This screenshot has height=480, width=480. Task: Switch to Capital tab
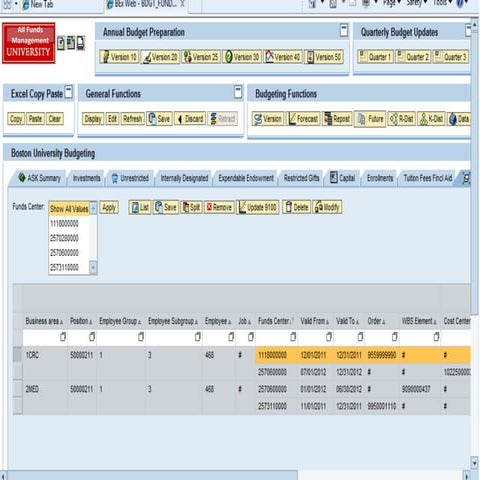pos(342,178)
